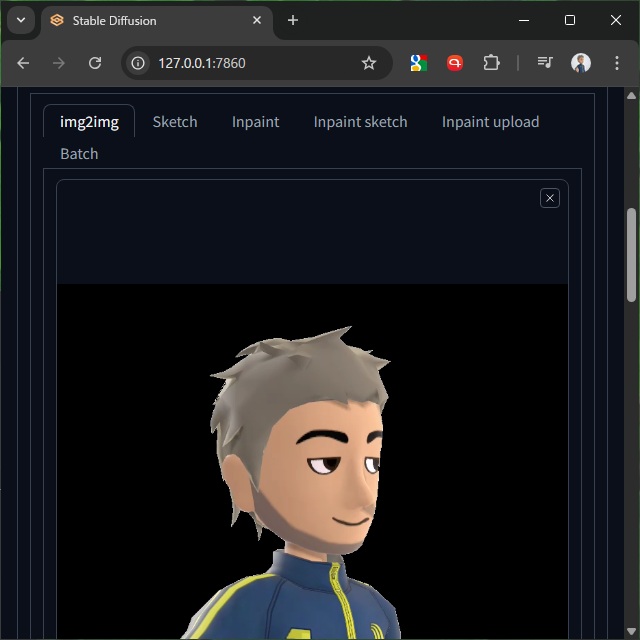Image resolution: width=640 pixels, height=640 pixels.
Task: Switch to the Sketch tab
Action: coord(175,122)
